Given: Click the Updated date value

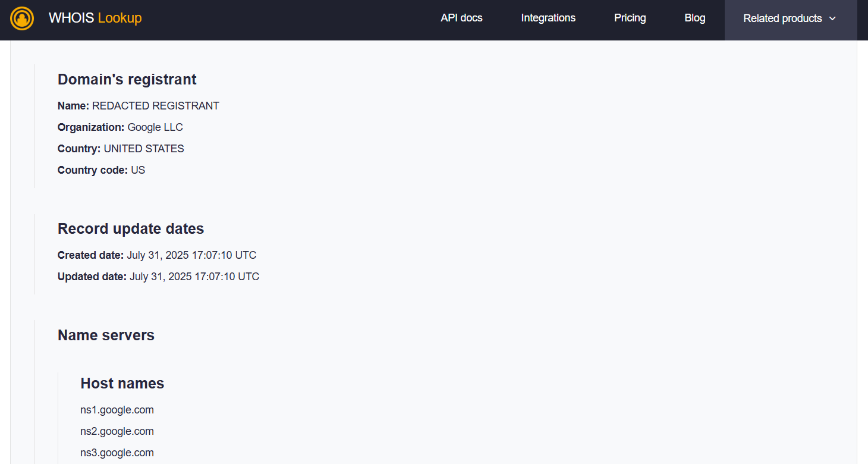Looking at the screenshot, I should 194,277.
